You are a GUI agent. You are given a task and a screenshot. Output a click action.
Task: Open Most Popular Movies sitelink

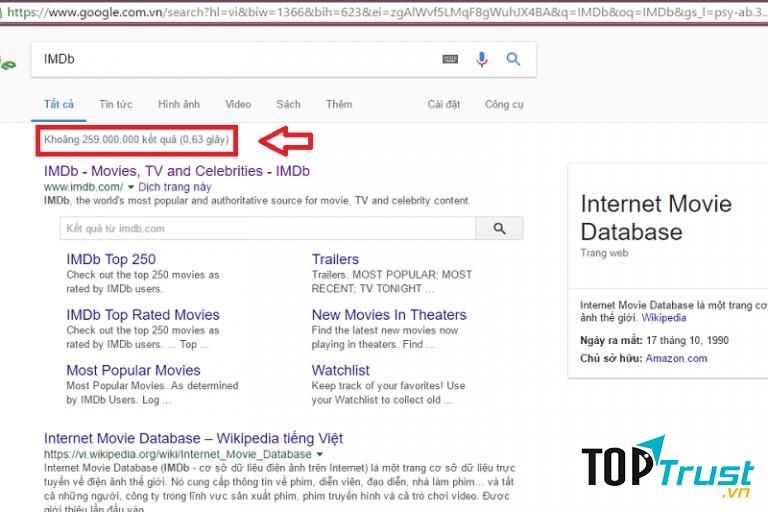click(x=134, y=370)
